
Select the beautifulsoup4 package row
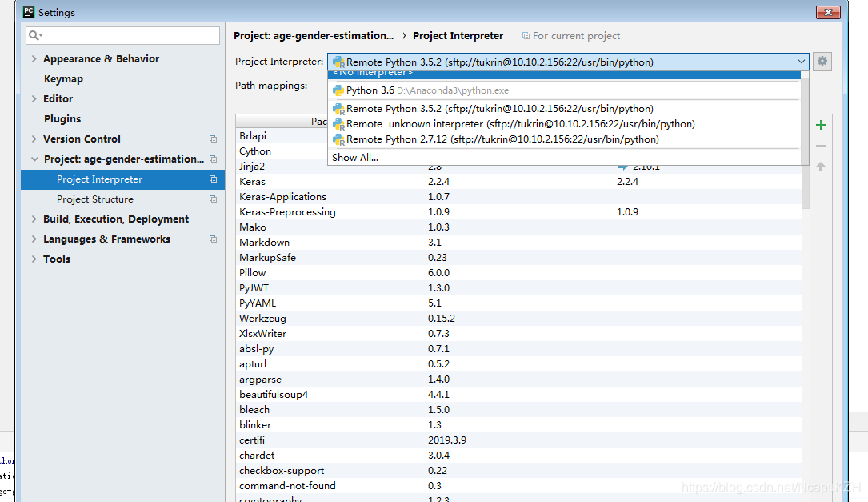point(518,395)
